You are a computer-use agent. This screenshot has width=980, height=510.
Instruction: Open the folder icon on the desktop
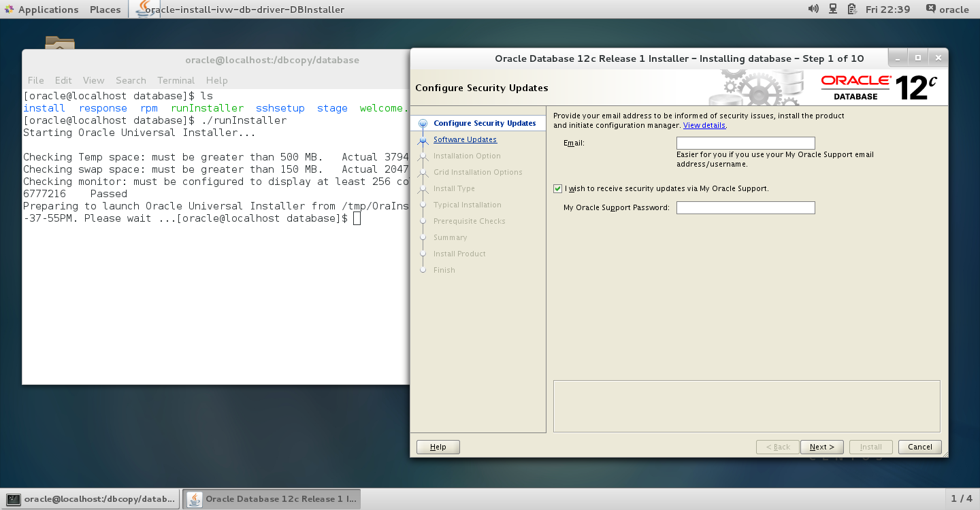pos(60,43)
